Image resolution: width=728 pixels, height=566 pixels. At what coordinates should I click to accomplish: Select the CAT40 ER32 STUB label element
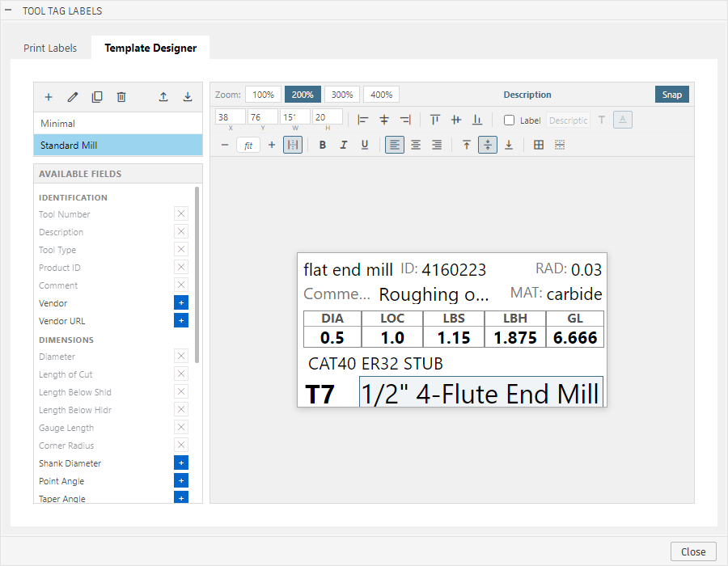click(x=375, y=364)
